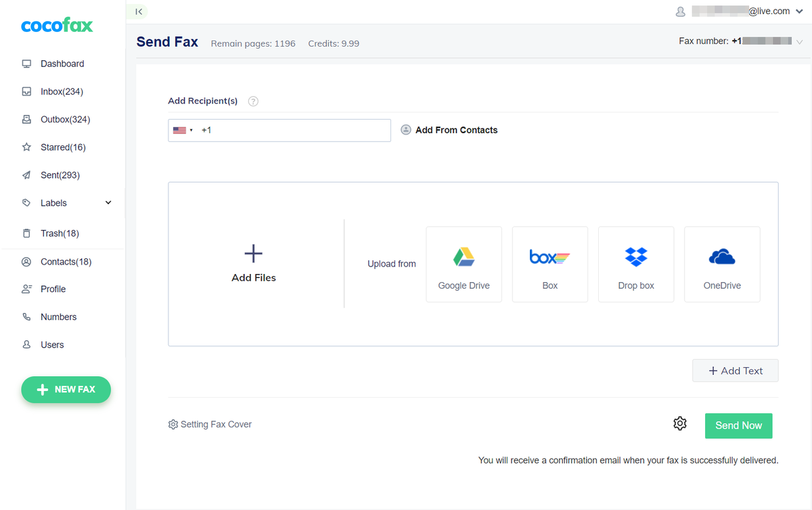Viewport: 812px width, 510px height.
Task: Click the Add Text button
Action: pos(735,371)
